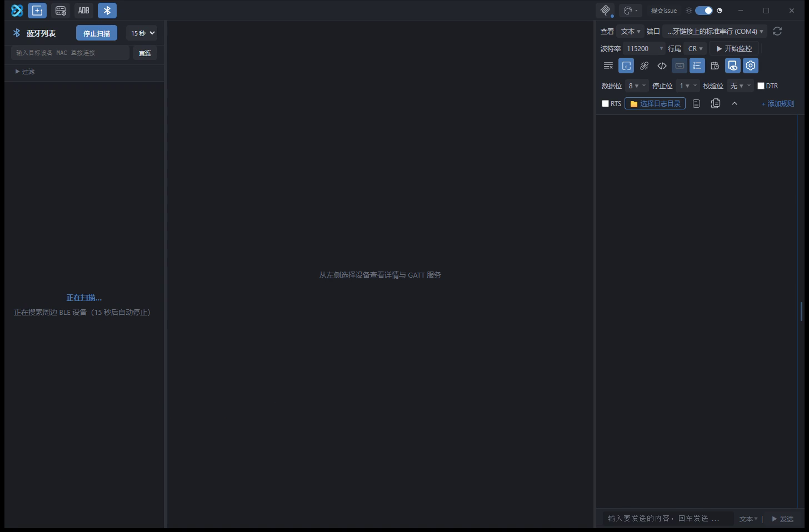Click the 直连 direct connect button
The image size is (809, 532).
[145, 53]
